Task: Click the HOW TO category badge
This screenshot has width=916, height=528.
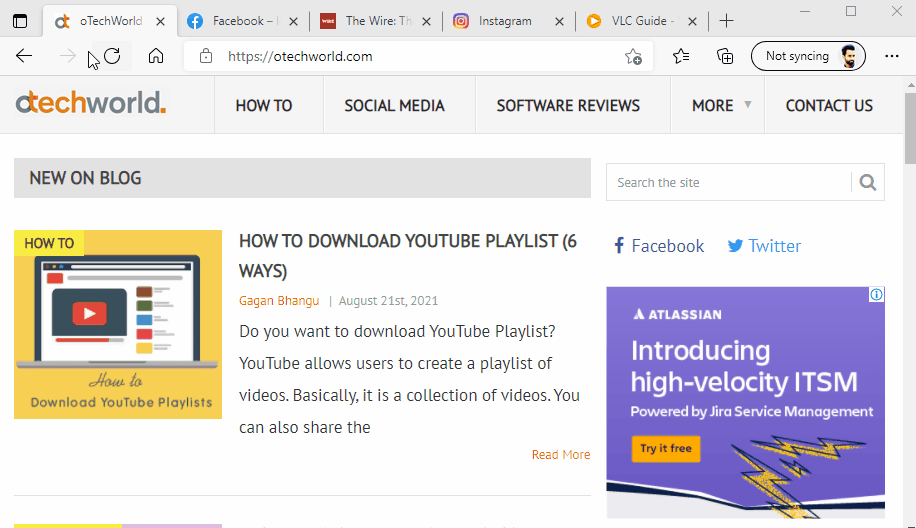Action: coord(49,243)
